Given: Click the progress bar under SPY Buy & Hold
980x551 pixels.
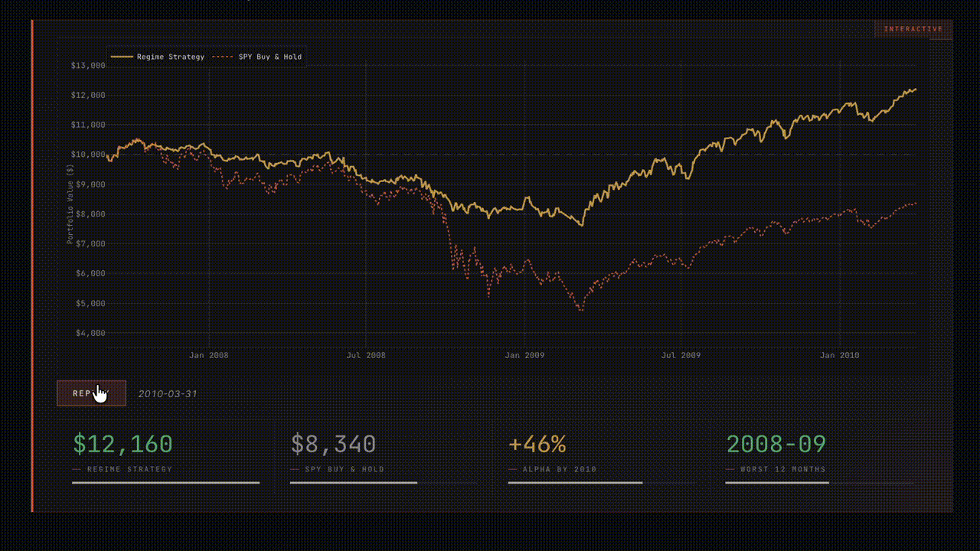Looking at the screenshot, I should 384,483.
